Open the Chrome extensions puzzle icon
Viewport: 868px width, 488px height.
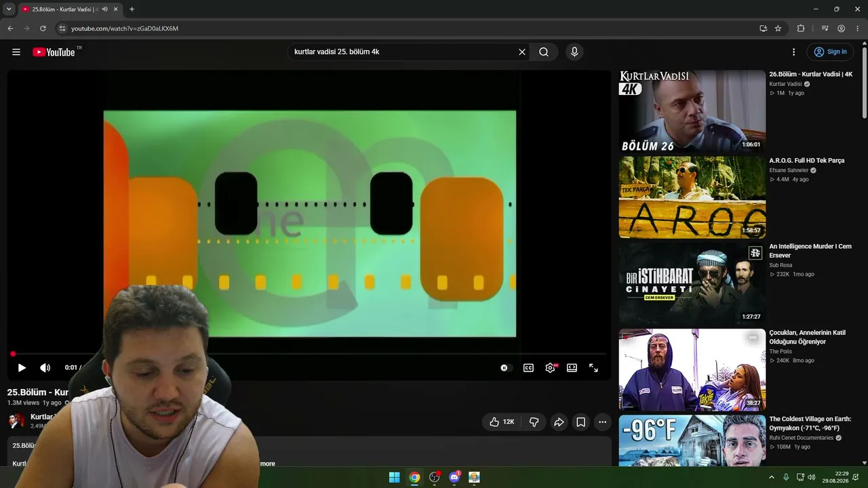801,28
